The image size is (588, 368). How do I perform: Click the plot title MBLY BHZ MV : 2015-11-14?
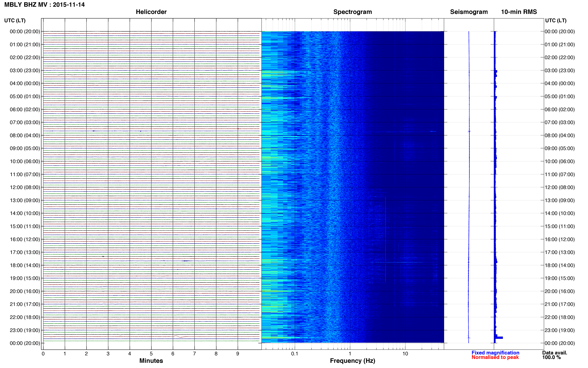coord(45,5)
